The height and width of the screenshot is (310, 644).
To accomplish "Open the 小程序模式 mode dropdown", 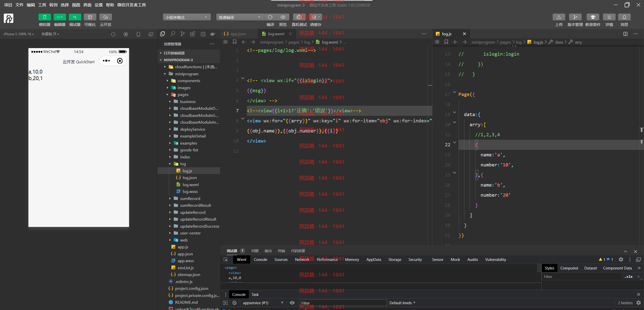I will [x=187, y=17].
